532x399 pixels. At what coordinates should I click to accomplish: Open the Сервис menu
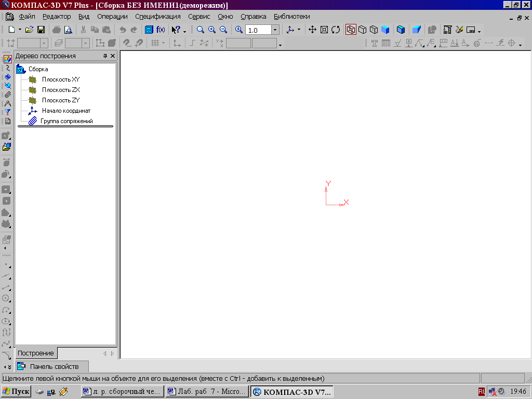(199, 17)
